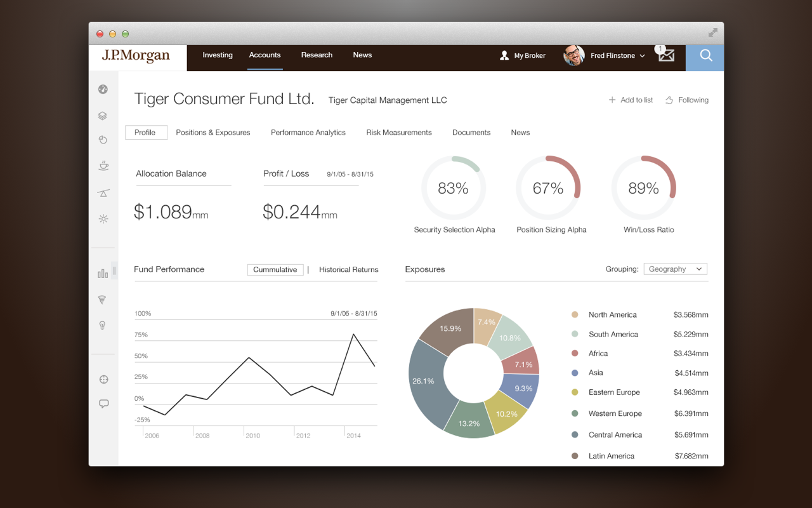Screen dimensions: 812x508
Task: Click the funnel tornado sidebar icon
Action: coord(102,300)
